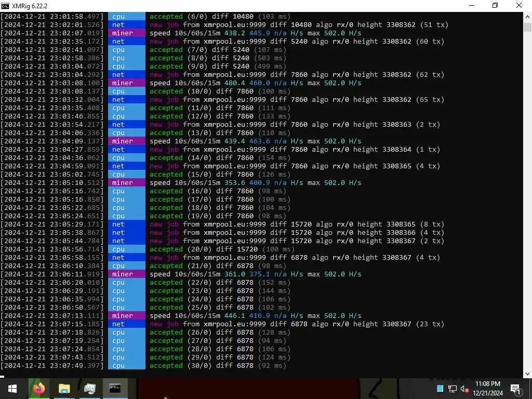The width and height of the screenshot is (532, 399).
Task: Click the miner tag at 23:04:09.137
Action: click(x=127, y=141)
